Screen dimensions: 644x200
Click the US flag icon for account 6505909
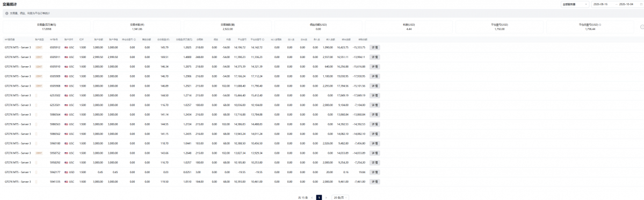(x=66, y=76)
